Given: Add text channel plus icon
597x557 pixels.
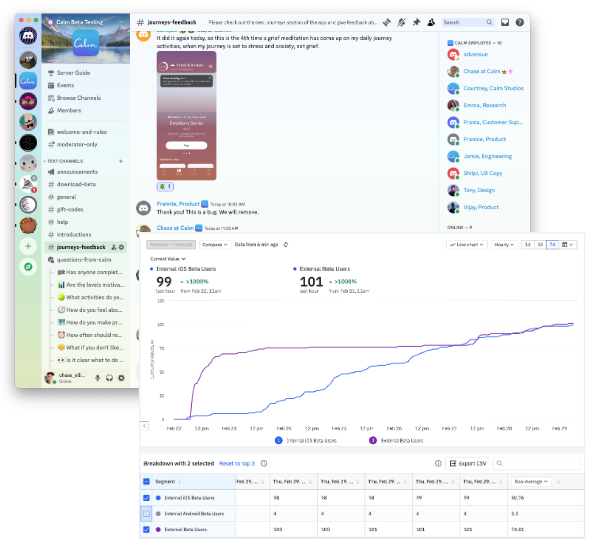Looking at the screenshot, I should coord(121,161).
